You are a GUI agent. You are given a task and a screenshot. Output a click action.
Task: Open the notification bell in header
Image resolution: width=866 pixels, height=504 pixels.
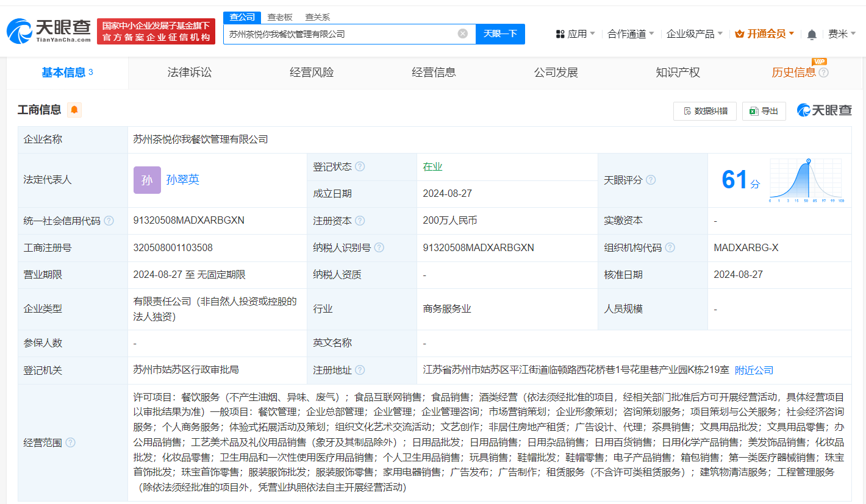812,34
